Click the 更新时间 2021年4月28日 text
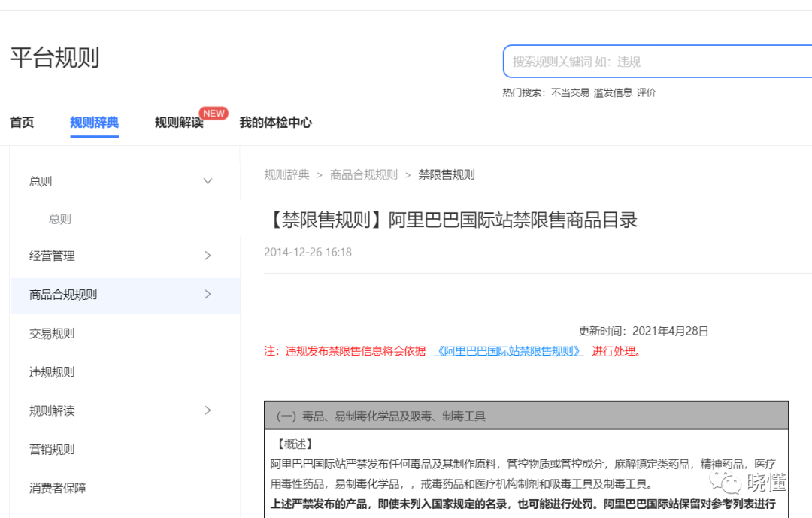 pyautogui.click(x=643, y=331)
